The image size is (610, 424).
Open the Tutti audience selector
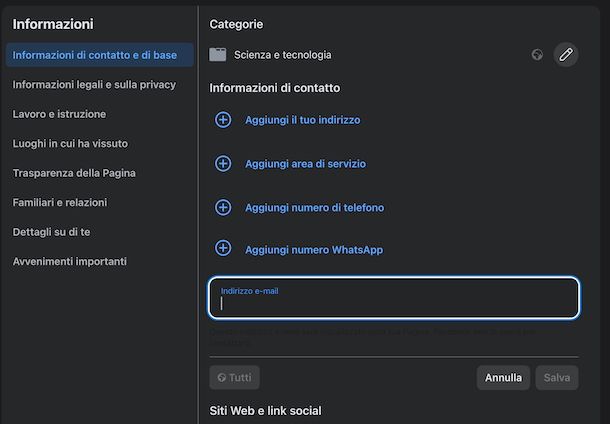coord(235,378)
